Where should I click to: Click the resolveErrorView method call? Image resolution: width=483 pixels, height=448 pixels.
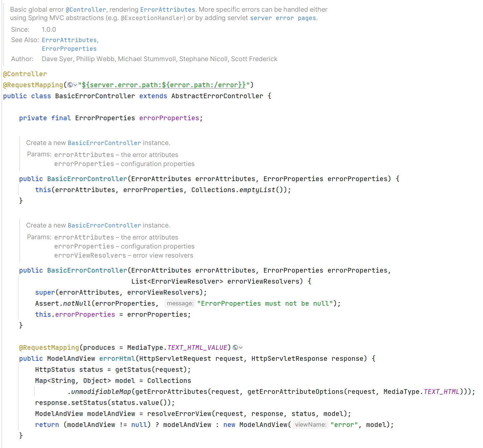point(179,414)
